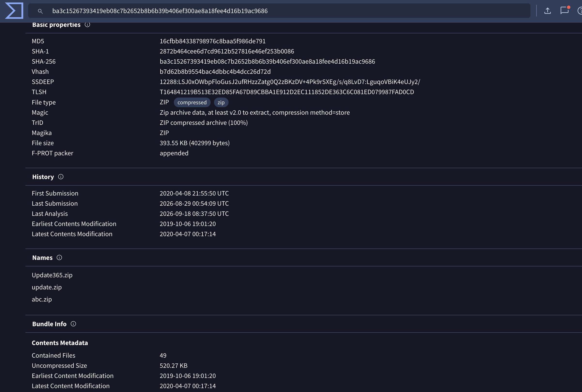Show info tooltip beside History heading
The height and width of the screenshot is (392, 582).
point(61,177)
